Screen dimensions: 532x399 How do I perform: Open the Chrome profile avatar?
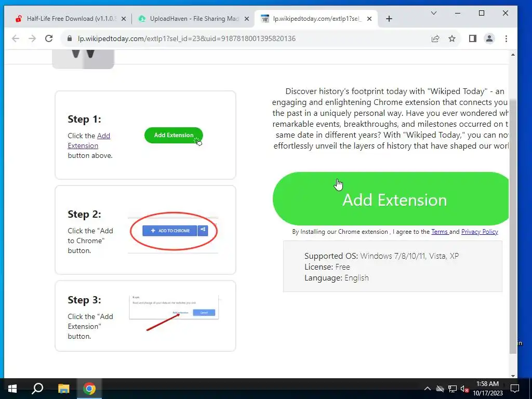click(489, 38)
